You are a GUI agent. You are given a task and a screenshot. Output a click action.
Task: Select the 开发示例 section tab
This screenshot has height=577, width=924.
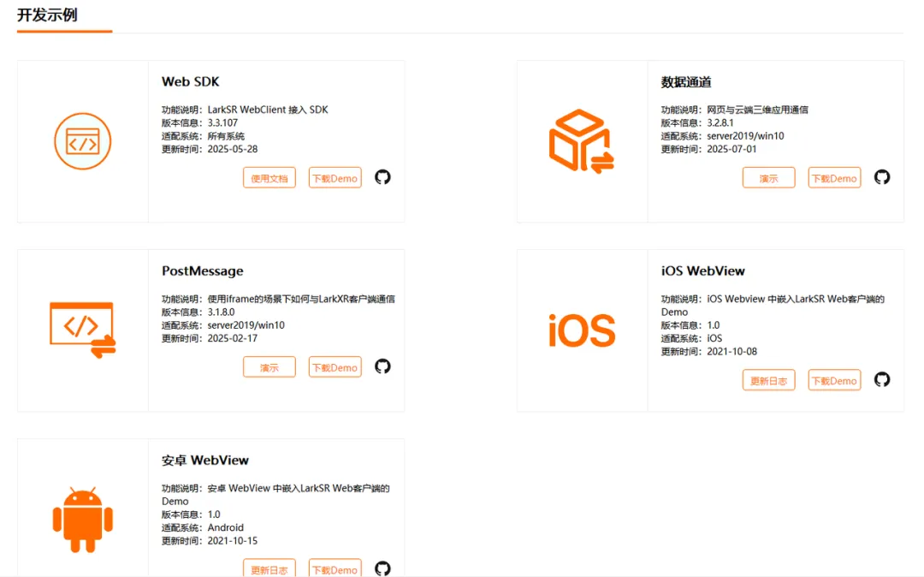[47, 15]
